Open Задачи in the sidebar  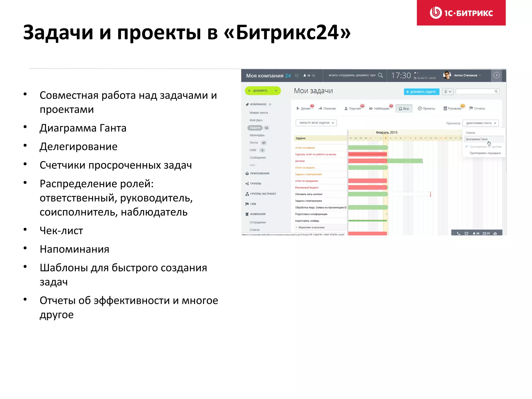255,128
